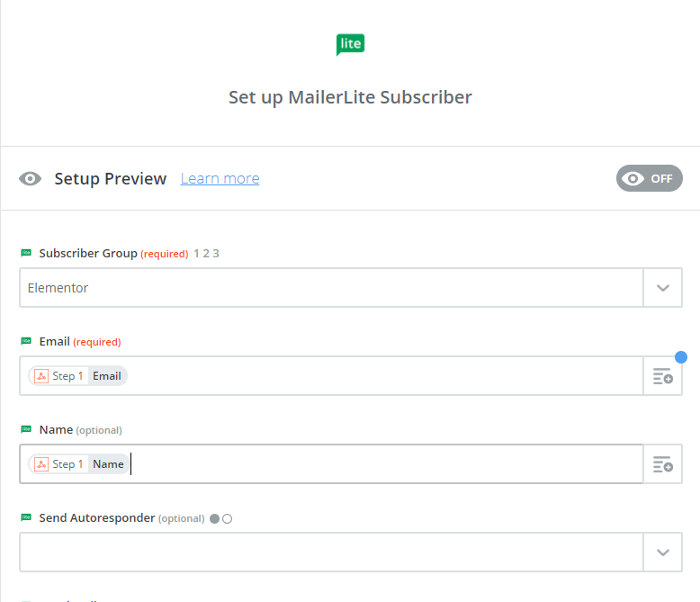
Task: Click the MailerLite icon next to Send Autoresponder
Action: (x=26, y=517)
